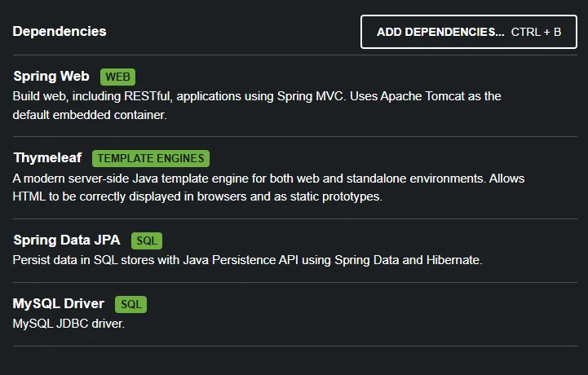Select the Persist data in SQL stores description
Viewport: 588px width, 375px height.
[247, 260]
